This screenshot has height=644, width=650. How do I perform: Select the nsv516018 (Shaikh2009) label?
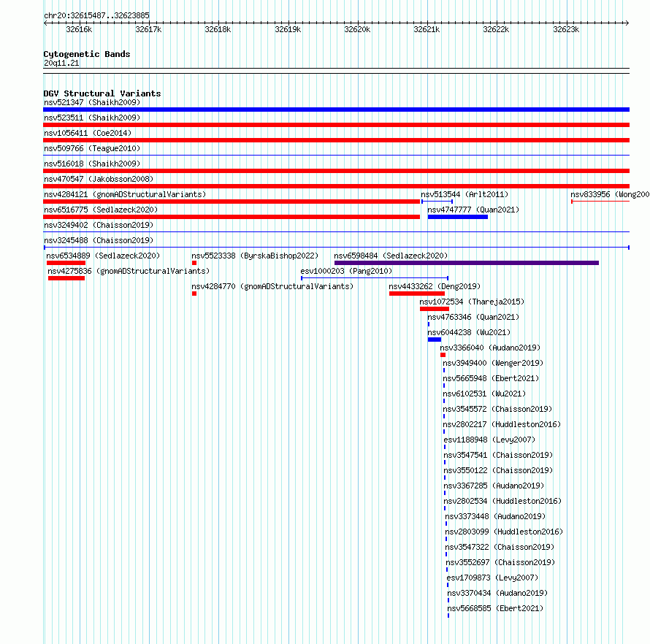[x=92, y=164]
